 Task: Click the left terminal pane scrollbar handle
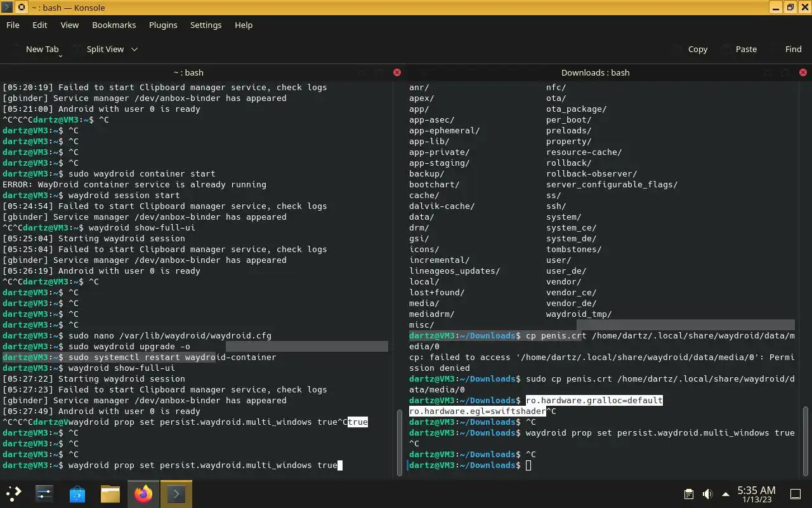pos(400,443)
